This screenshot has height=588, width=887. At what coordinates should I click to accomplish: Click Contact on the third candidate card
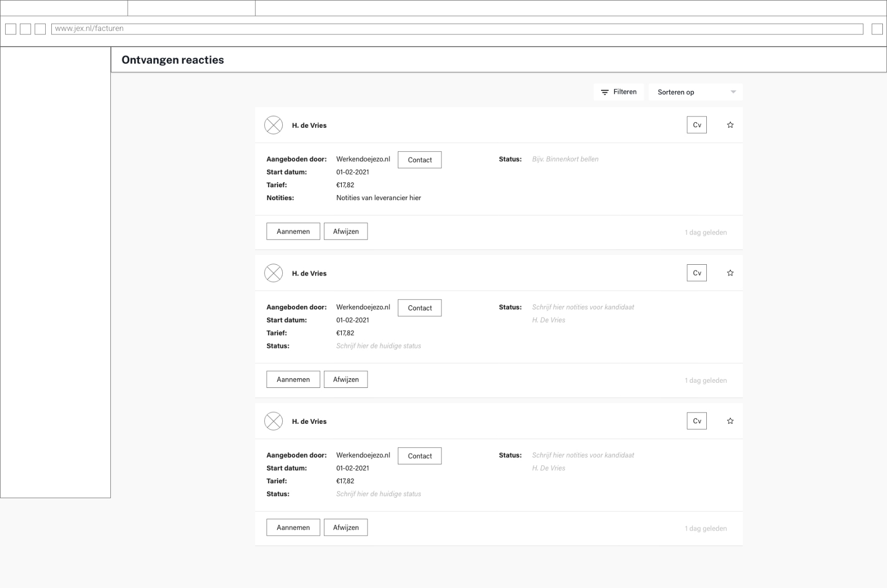419,456
